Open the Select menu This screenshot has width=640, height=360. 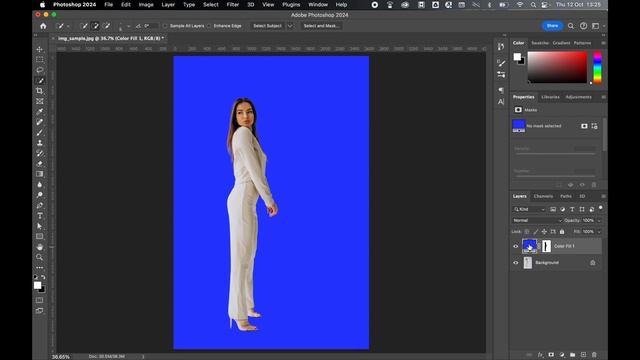pyautogui.click(x=211, y=4)
